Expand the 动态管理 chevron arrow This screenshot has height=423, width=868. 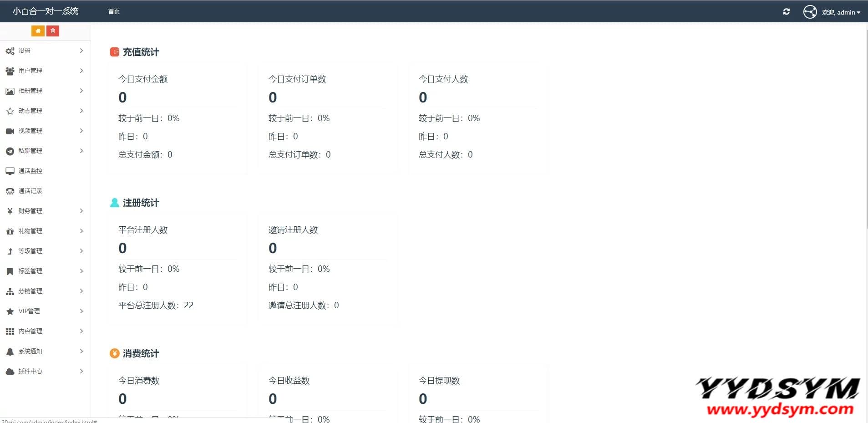(81, 111)
